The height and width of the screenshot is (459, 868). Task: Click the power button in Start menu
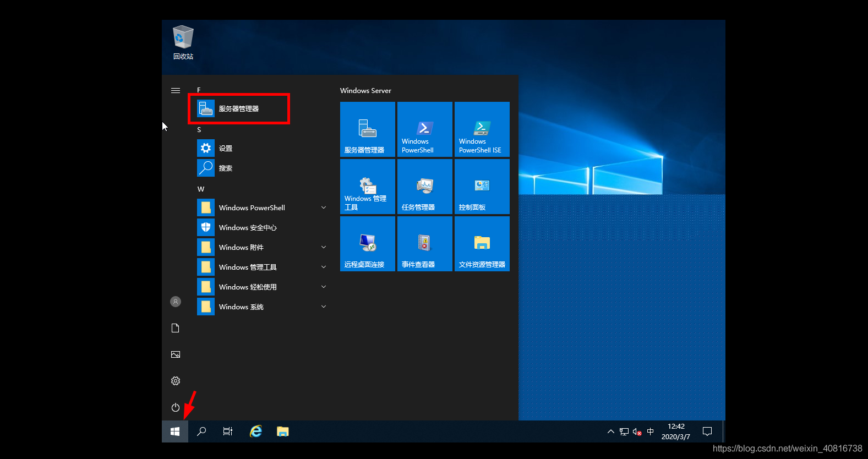pyautogui.click(x=176, y=407)
